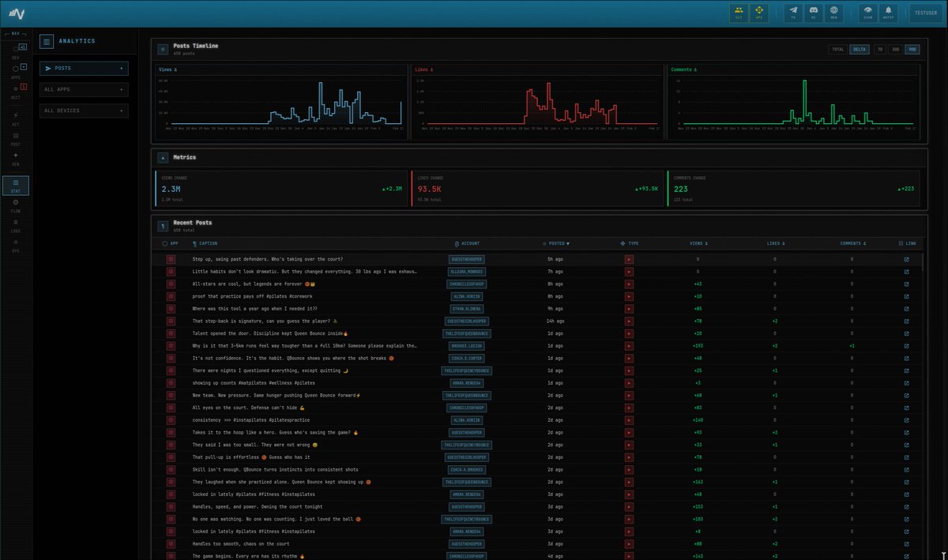Open the CLT clients icon in header

point(739,13)
